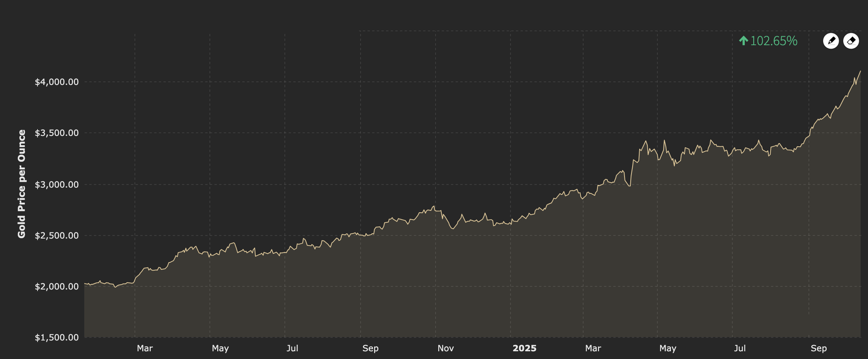Click the $2,000.00 price label

57,286
